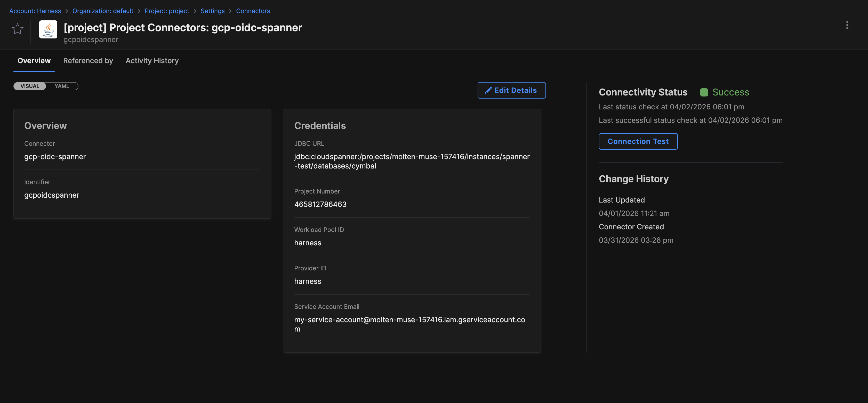Navigate to Project: project breadcrumb

[x=167, y=11]
